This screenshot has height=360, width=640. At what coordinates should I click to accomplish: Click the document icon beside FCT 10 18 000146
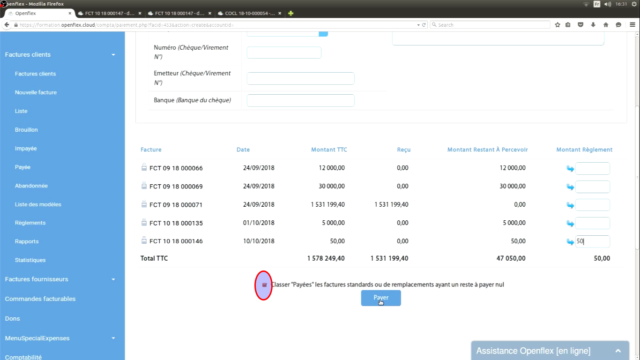(x=144, y=240)
